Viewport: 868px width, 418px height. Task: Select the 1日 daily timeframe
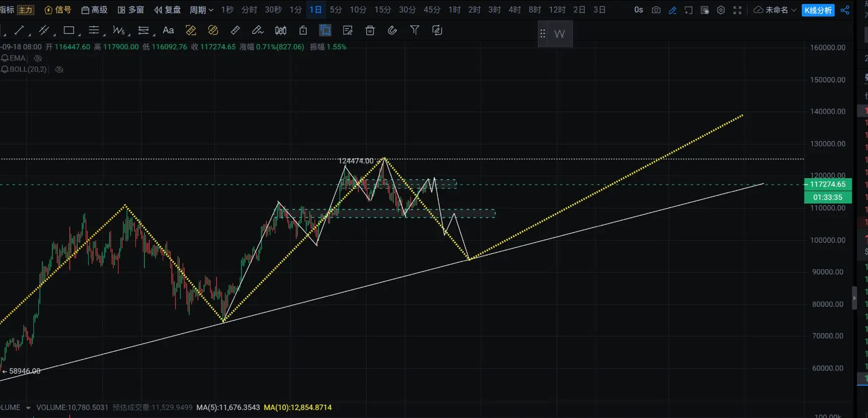click(x=315, y=10)
